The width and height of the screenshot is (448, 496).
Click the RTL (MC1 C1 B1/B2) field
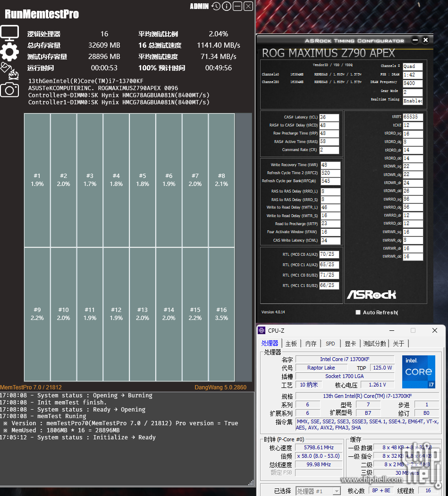(329, 286)
